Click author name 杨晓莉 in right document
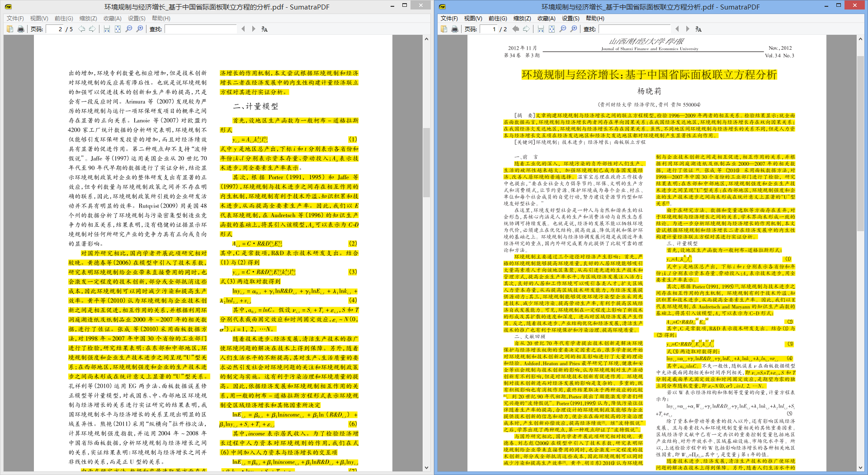Image resolution: width=868 pixels, height=475 pixels. point(649,91)
